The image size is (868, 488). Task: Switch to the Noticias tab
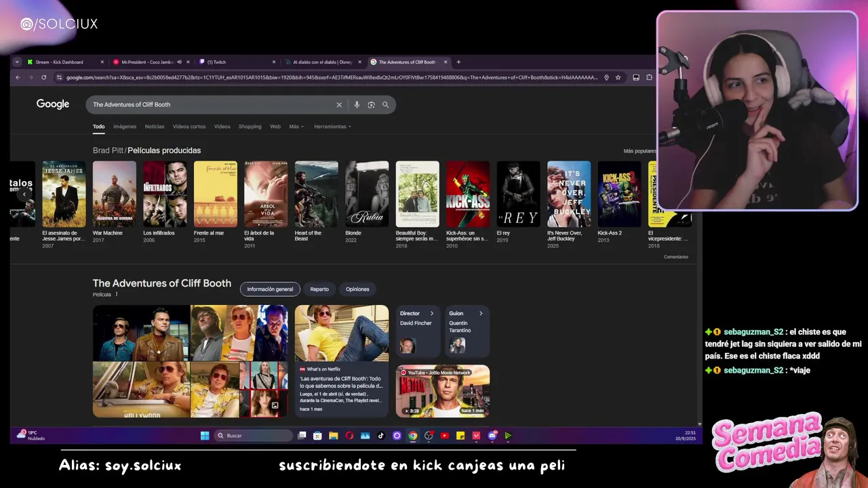155,127
